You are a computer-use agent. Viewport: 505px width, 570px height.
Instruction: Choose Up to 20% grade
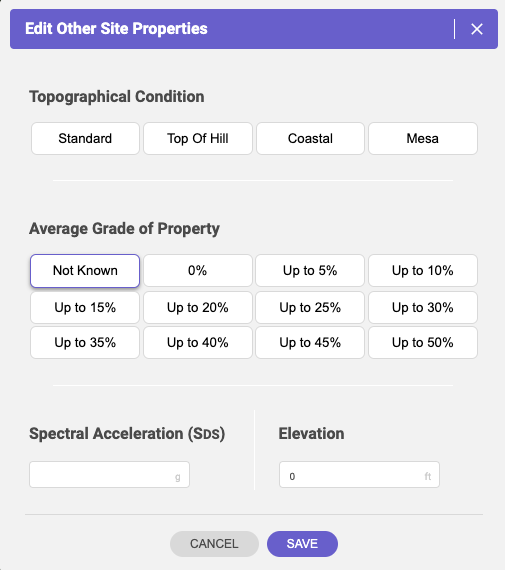(x=198, y=308)
